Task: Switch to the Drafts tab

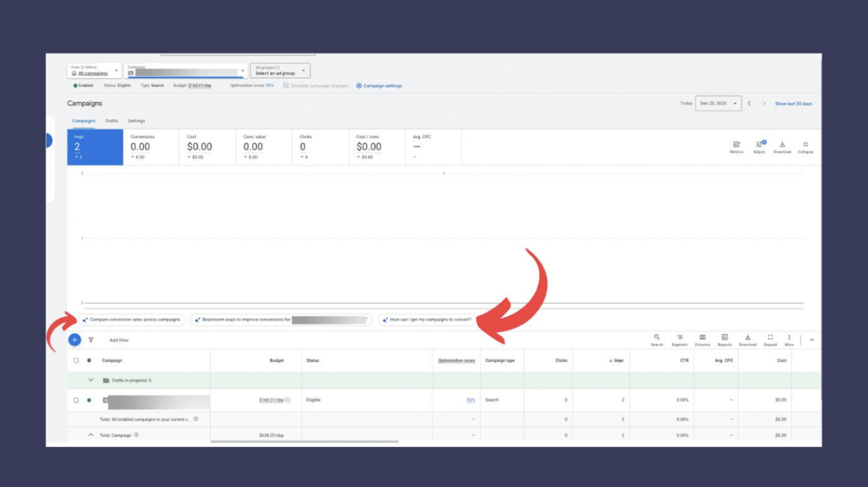Action: tap(111, 121)
